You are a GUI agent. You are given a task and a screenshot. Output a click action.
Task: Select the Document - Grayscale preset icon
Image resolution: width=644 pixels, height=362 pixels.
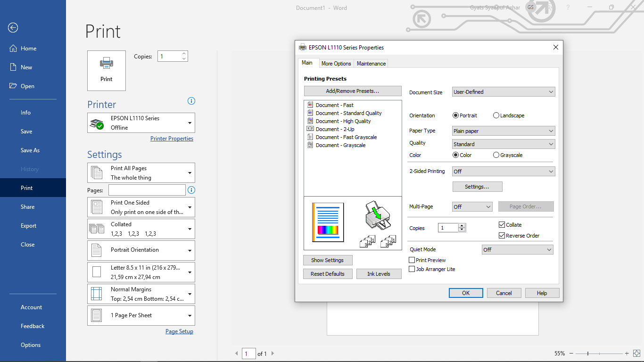point(310,145)
